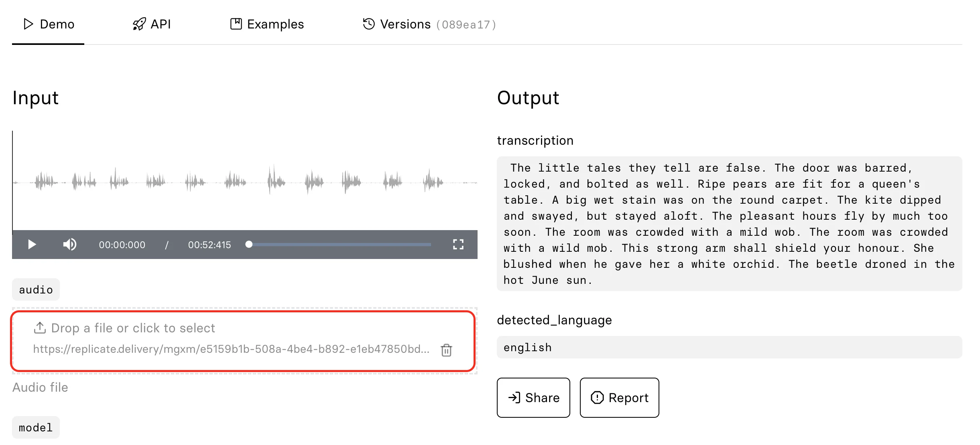Image resolution: width=980 pixels, height=445 pixels.
Task: Expand the audio player to fullscreen
Action: point(458,245)
